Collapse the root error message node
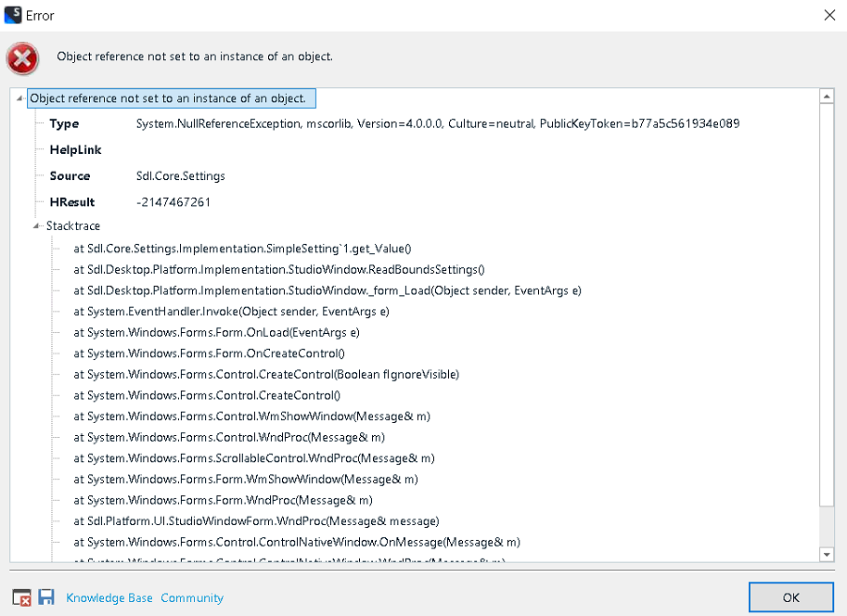Screen dimensions: 847x616 (19, 97)
